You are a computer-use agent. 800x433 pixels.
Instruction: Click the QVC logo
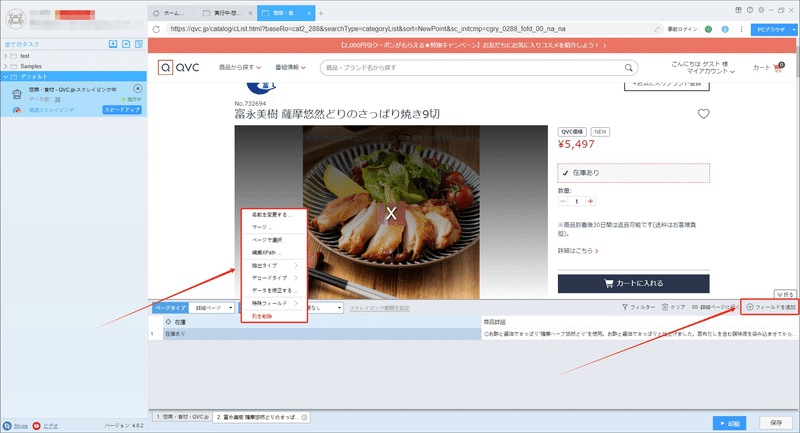click(x=179, y=67)
